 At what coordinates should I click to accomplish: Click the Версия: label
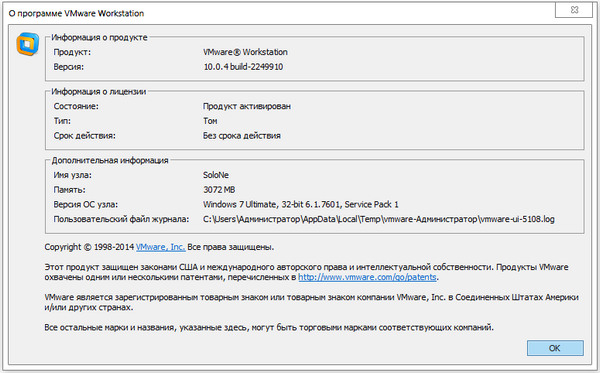click(x=68, y=67)
